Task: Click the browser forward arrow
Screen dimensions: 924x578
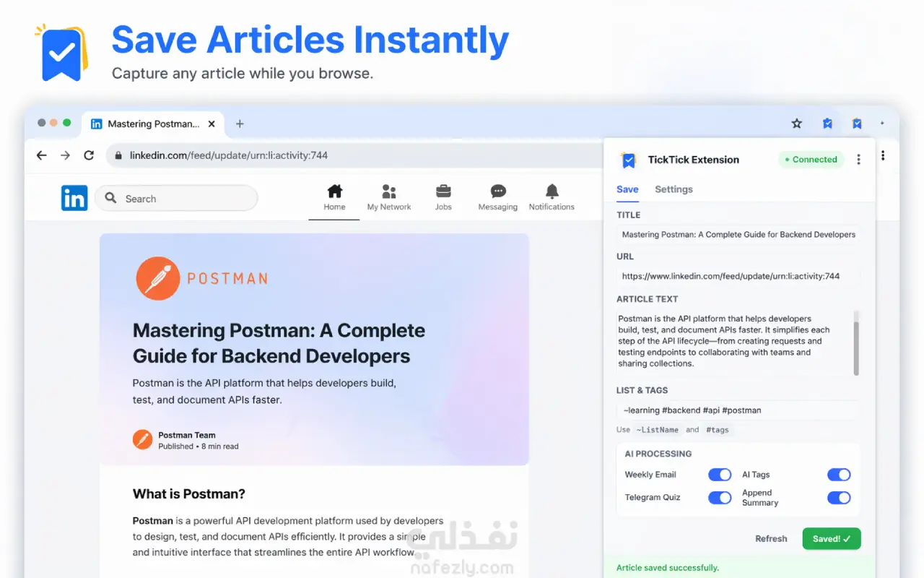Action: 65,155
